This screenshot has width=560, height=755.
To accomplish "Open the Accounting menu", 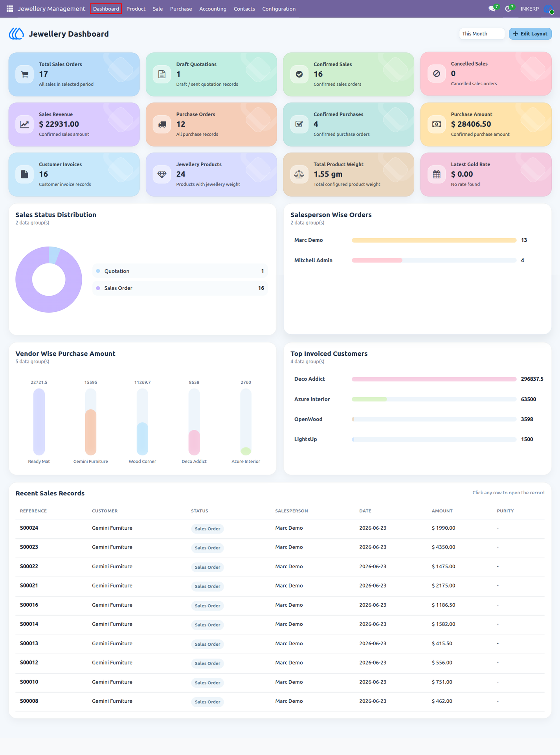I will [213, 9].
